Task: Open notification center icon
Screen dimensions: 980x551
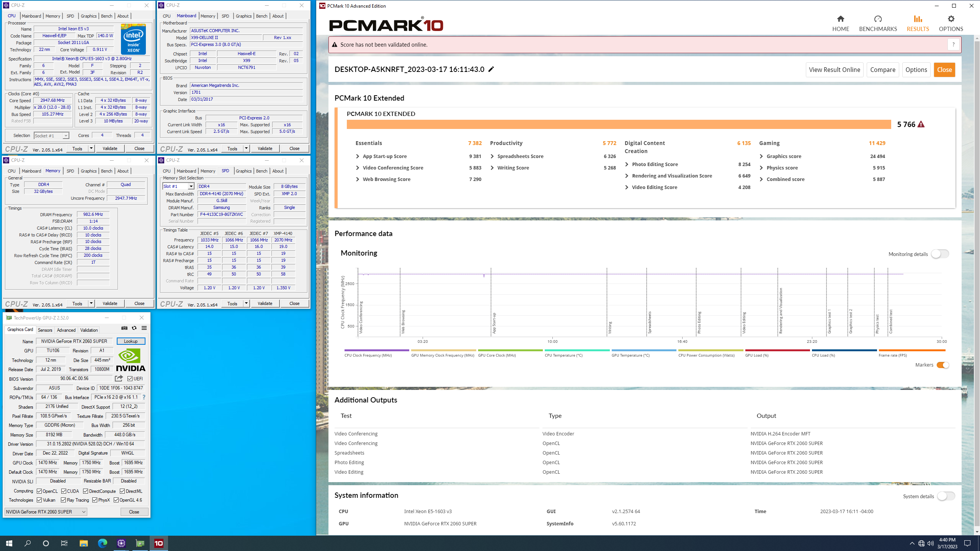Action: tap(967, 543)
